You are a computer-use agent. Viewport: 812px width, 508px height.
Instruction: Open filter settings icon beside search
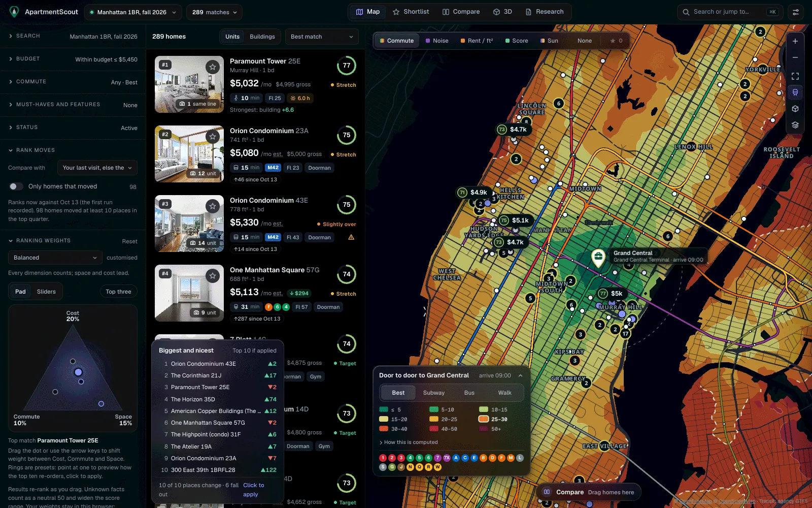(796, 12)
